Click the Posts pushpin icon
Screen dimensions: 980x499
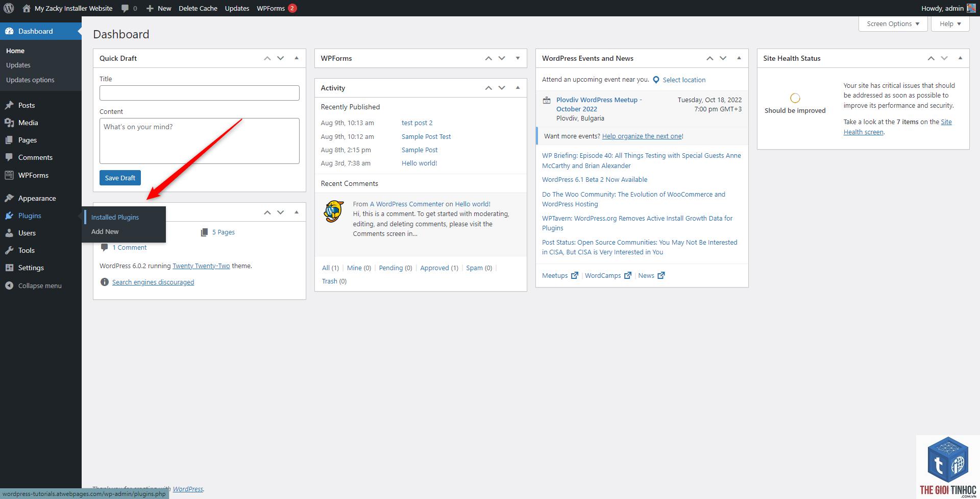(9, 105)
